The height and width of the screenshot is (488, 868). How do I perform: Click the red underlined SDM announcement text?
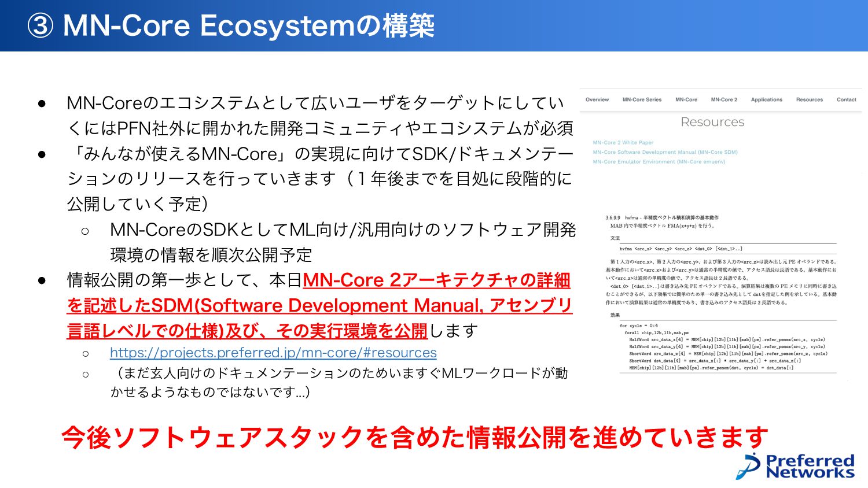(x=320, y=305)
